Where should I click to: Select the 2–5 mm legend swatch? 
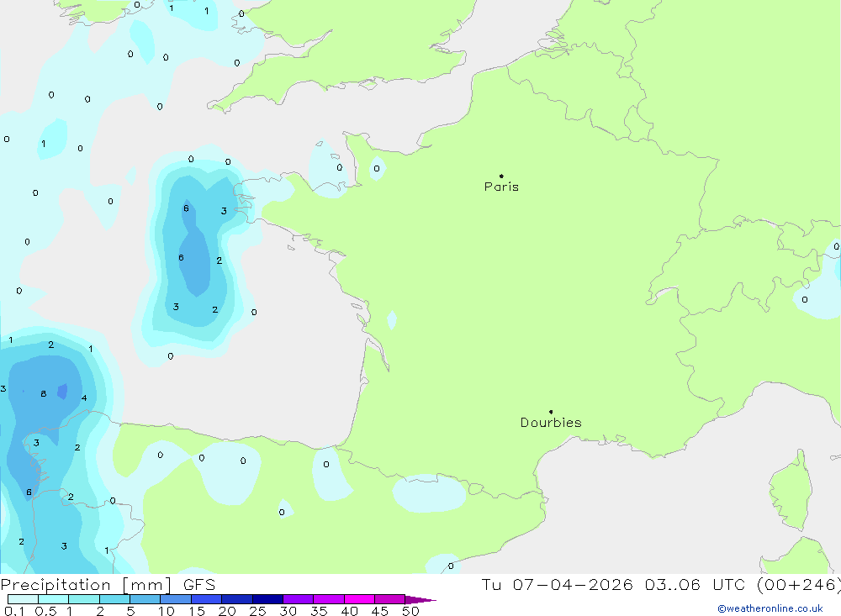coord(114,599)
